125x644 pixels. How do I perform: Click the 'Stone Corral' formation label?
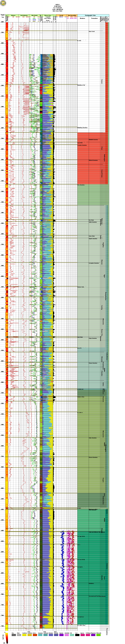tap(92, 31)
